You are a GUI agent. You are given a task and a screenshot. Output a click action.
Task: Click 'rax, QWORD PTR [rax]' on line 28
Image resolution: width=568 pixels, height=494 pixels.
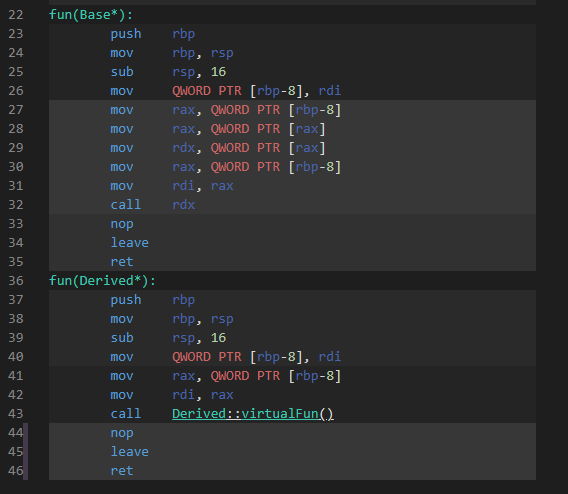pyautogui.click(x=249, y=129)
